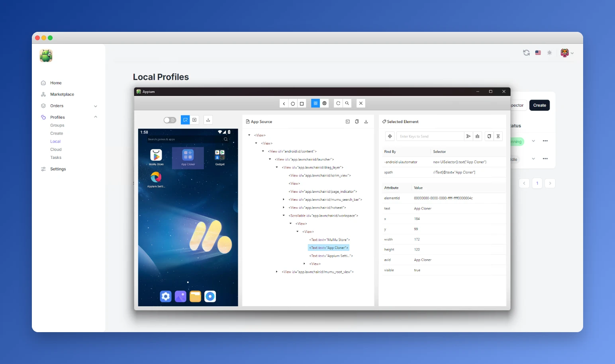Send keys using the send arrow icon
The height and width of the screenshot is (364, 615).
[x=468, y=136]
